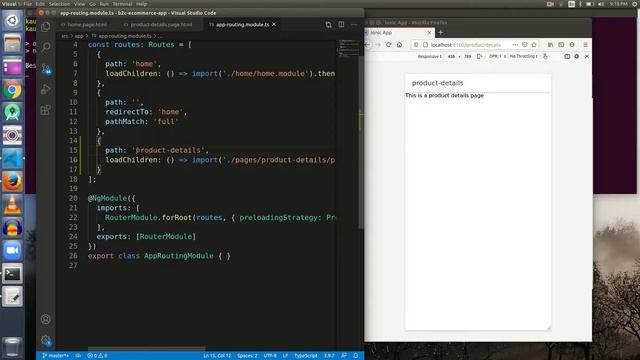
Task: Change encoding via UTF-8 status item
Action: (270, 356)
